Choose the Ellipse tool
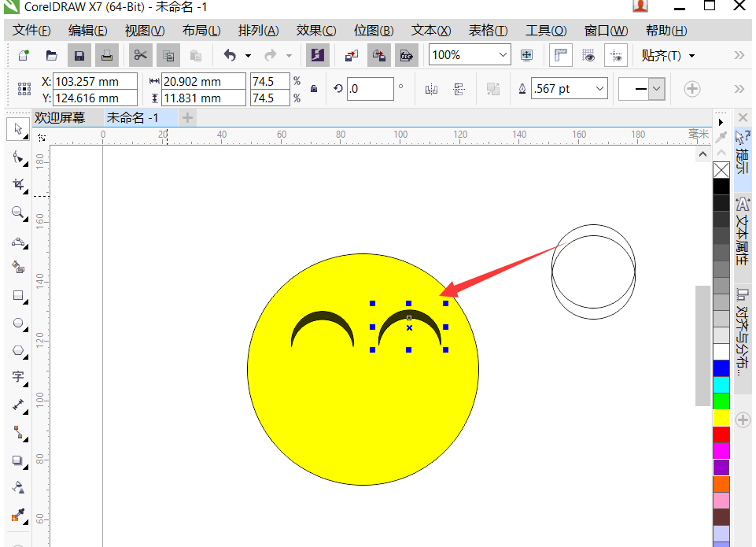The height and width of the screenshot is (547, 756). (x=18, y=323)
